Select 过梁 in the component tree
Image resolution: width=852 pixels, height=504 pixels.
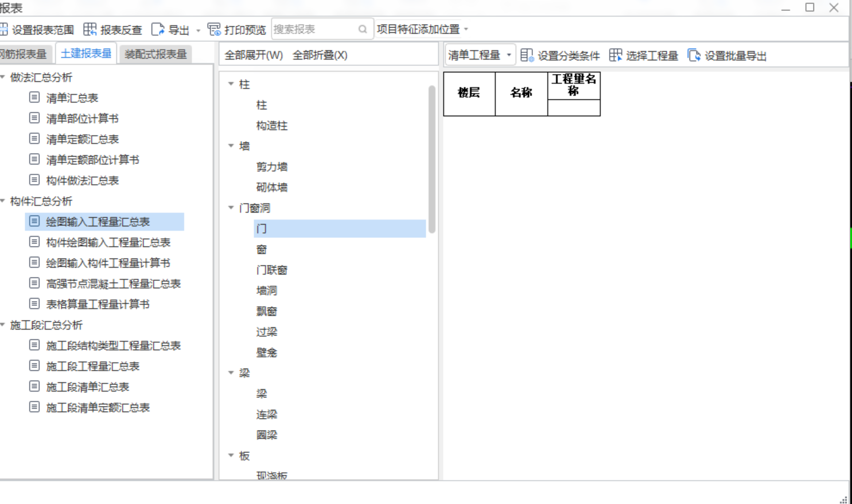267,332
